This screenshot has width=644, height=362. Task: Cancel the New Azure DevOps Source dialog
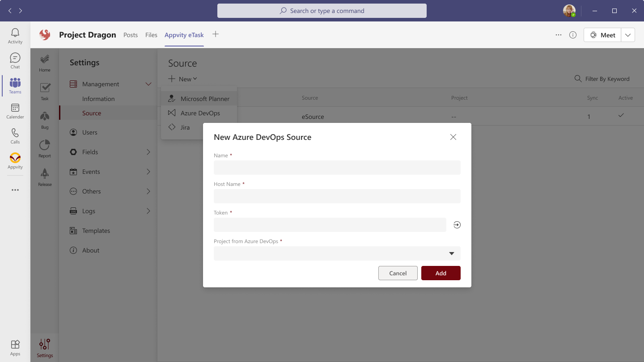coord(398,273)
